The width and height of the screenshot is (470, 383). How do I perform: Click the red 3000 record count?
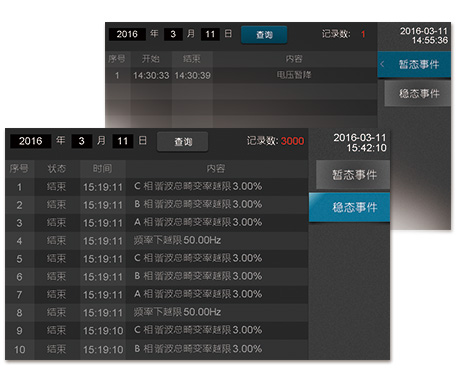point(292,141)
